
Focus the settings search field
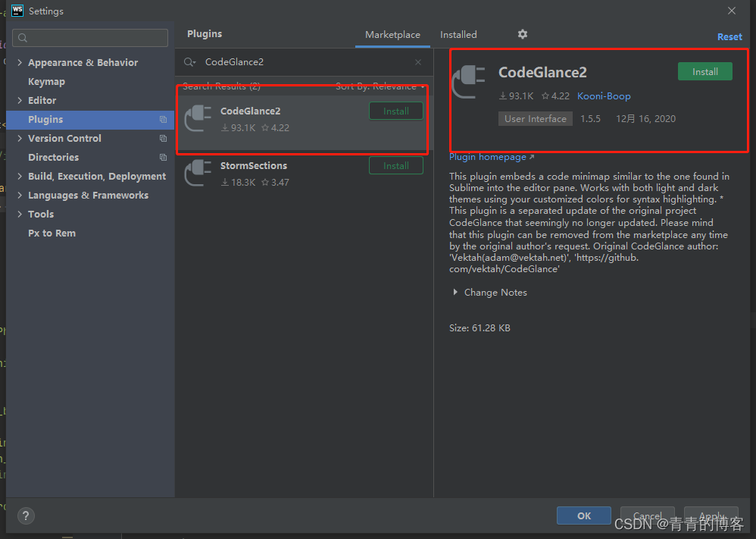[x=90, y=38]
